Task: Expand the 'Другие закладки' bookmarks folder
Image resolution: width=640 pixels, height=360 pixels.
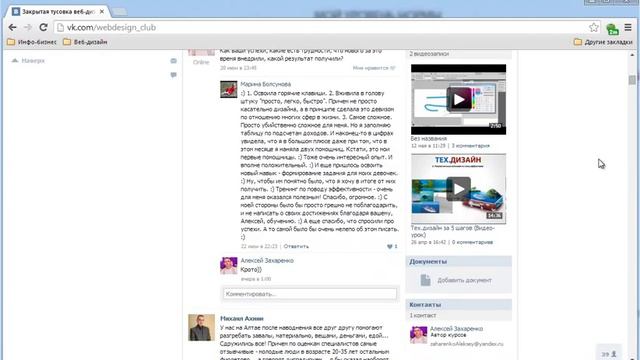Action: click(603, 42)
